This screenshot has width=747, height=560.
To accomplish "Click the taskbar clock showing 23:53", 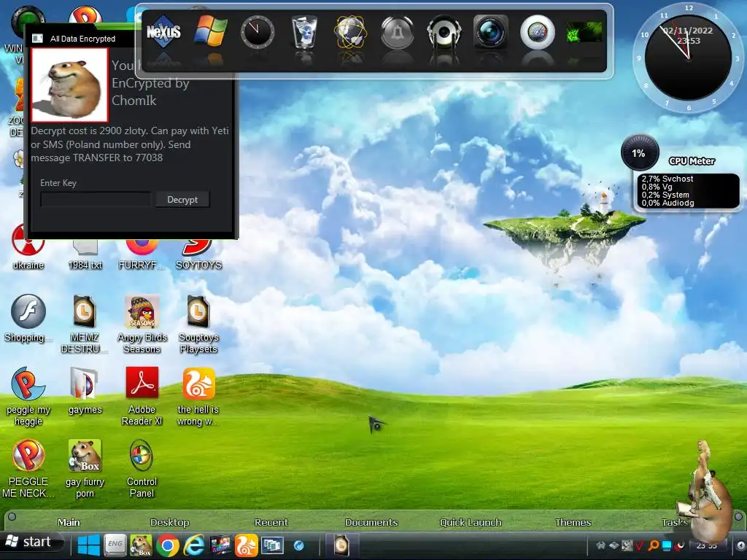I will tap(706, 545).
